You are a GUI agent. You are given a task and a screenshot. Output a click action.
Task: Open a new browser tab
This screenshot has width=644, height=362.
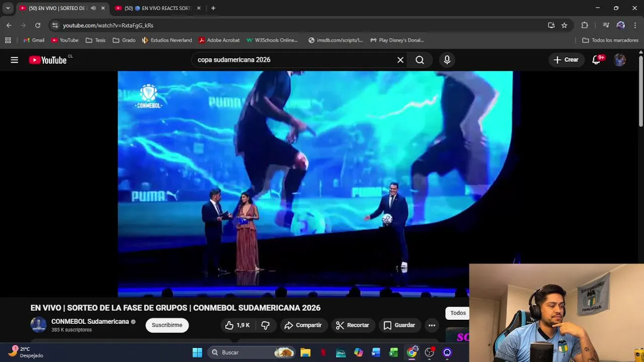coord(213,8)
